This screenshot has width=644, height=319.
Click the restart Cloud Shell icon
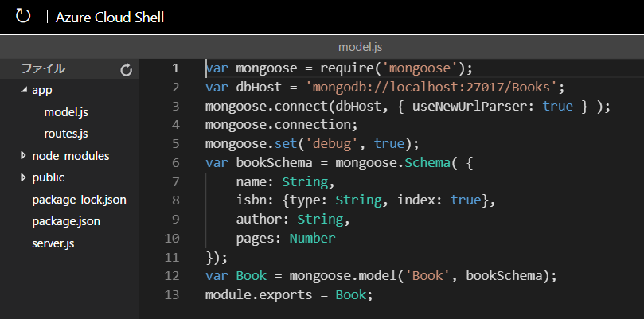(x=23, y=16)
